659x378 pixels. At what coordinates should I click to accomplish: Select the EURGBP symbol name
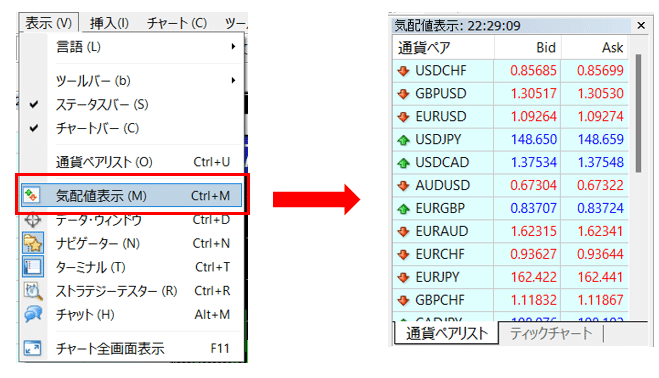(440, 209)
